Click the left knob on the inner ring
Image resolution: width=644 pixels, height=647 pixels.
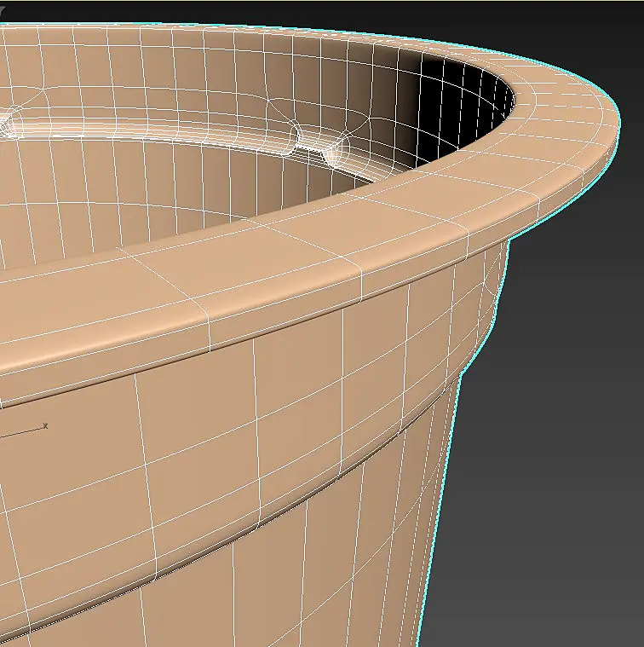point(9,122)
